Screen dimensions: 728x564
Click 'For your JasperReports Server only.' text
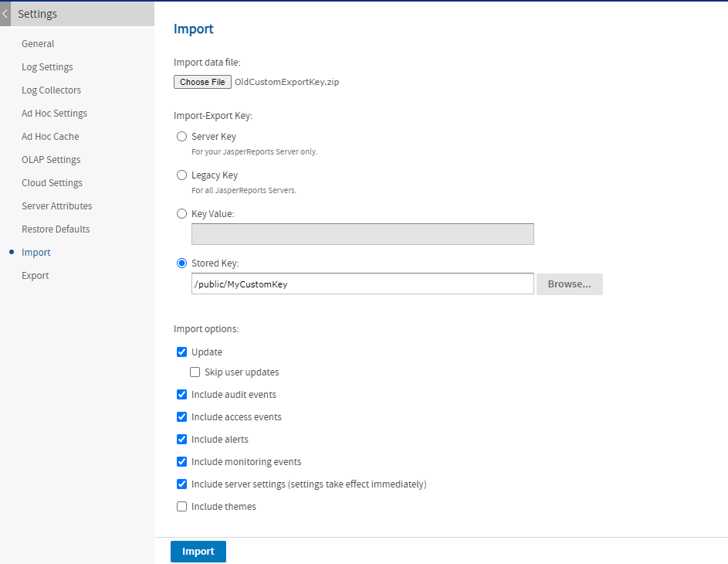pyautogui.click(x=255, y=152)
